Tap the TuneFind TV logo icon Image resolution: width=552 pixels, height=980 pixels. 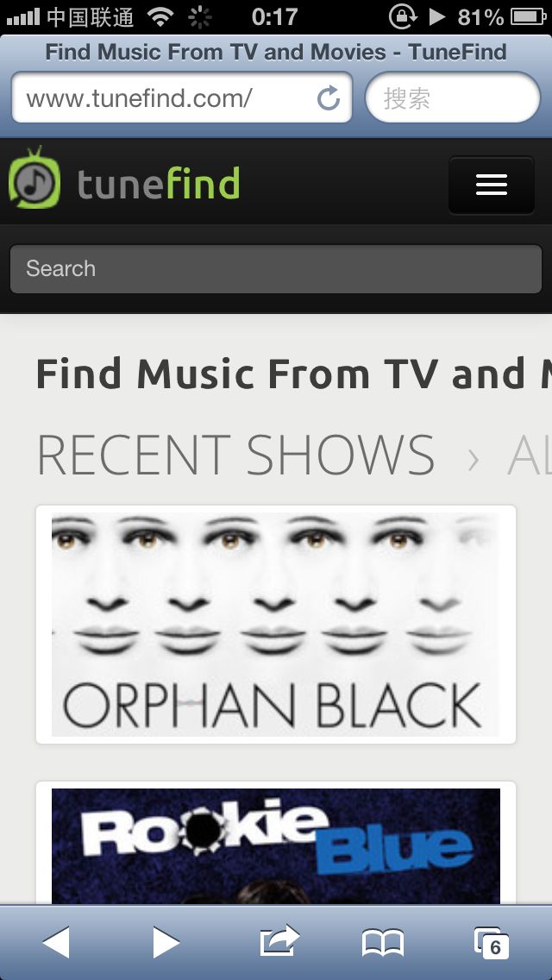(x=35, y=178)
